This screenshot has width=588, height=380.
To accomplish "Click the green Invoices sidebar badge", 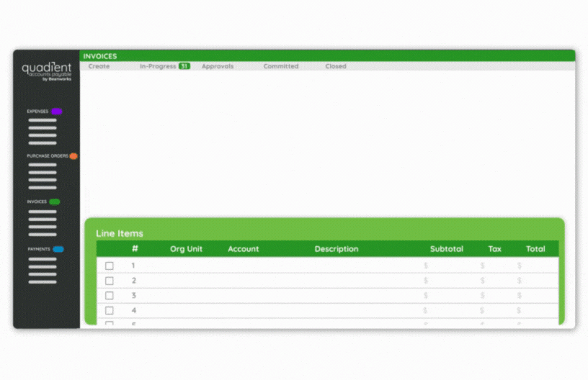I will tap(55, 202).
